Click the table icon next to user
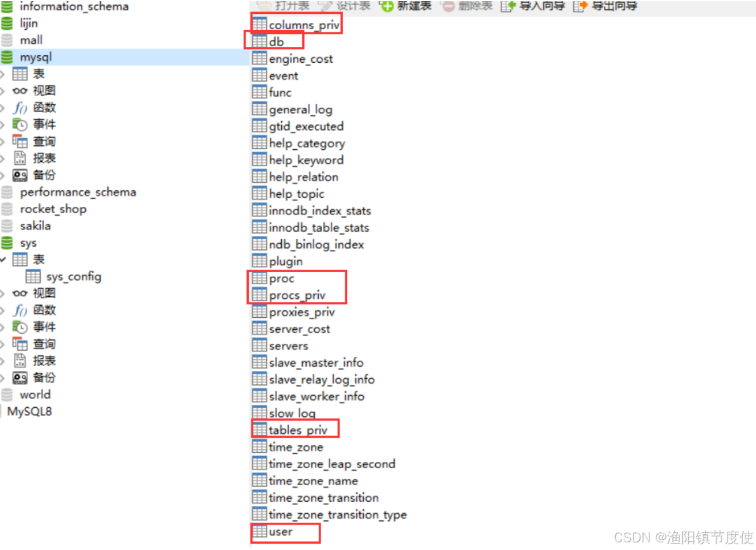The height and width of the screenshot is (550, 756). (260, 531)
